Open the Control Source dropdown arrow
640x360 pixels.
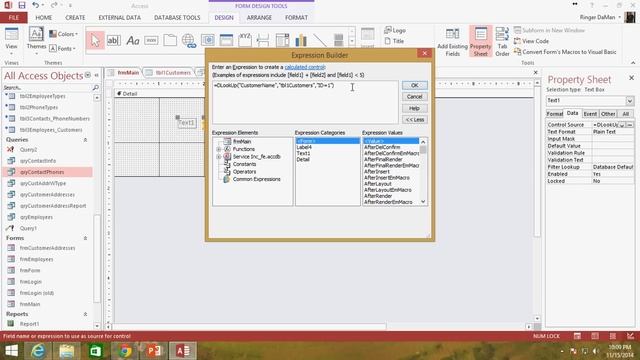tap(622, 125)
